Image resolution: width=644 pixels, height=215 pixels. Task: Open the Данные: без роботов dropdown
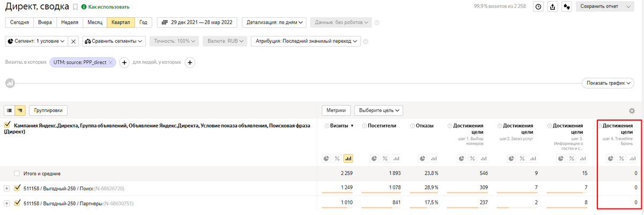pyautogui.click(x=341, y=23)
